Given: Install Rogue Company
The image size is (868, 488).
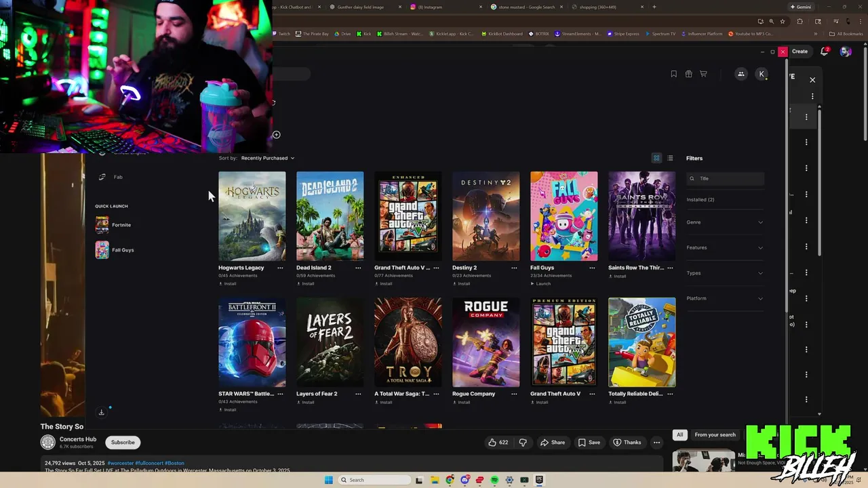Looking at the screenshot, I should click(x=461, y=403).
